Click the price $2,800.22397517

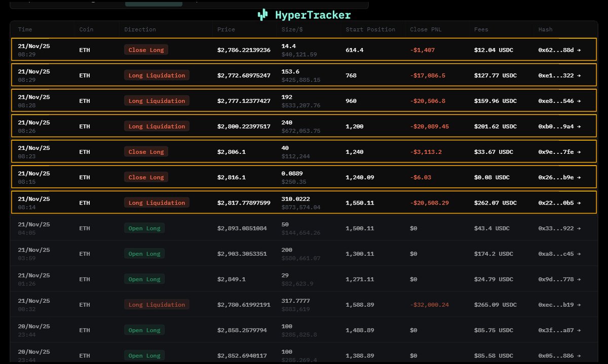(244, 126)
